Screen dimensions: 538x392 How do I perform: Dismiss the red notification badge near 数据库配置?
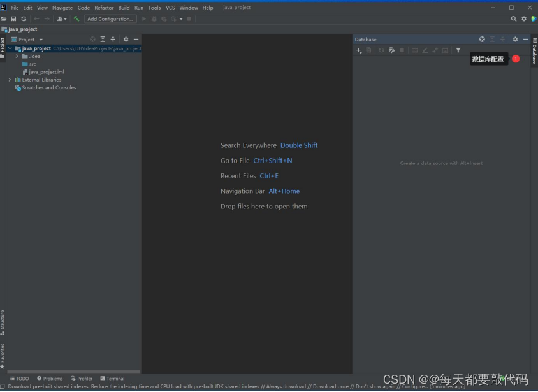click(516, 58)
